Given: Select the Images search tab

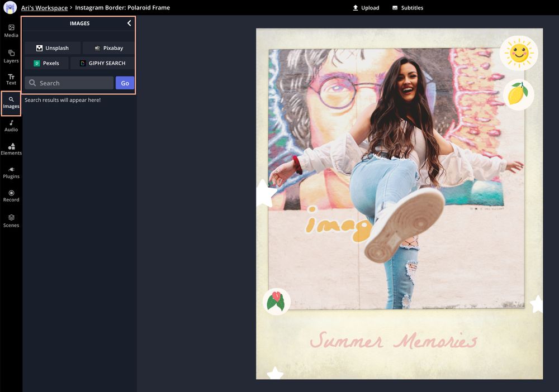Looking at the screenshot, I should tap(11, 103).
